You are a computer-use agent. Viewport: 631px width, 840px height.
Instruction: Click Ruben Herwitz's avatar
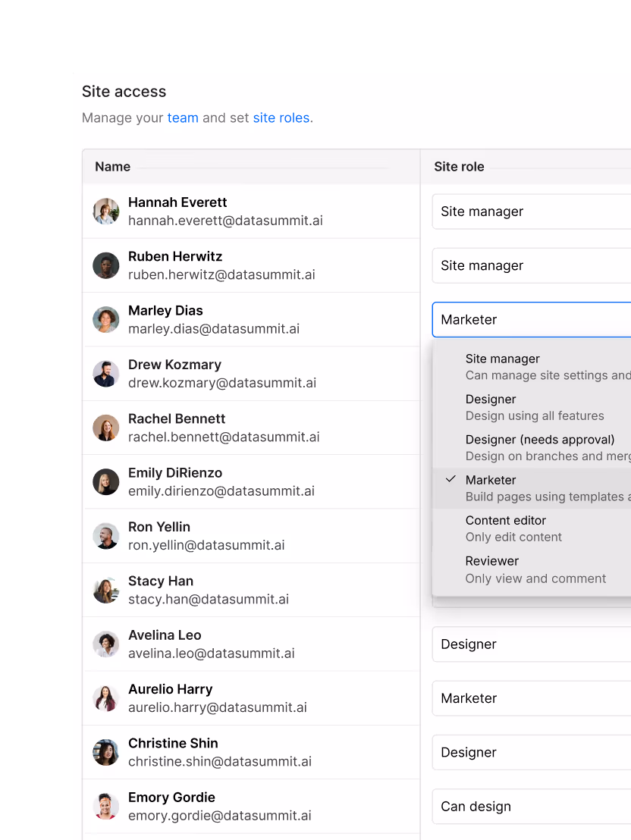click(106, 265)
